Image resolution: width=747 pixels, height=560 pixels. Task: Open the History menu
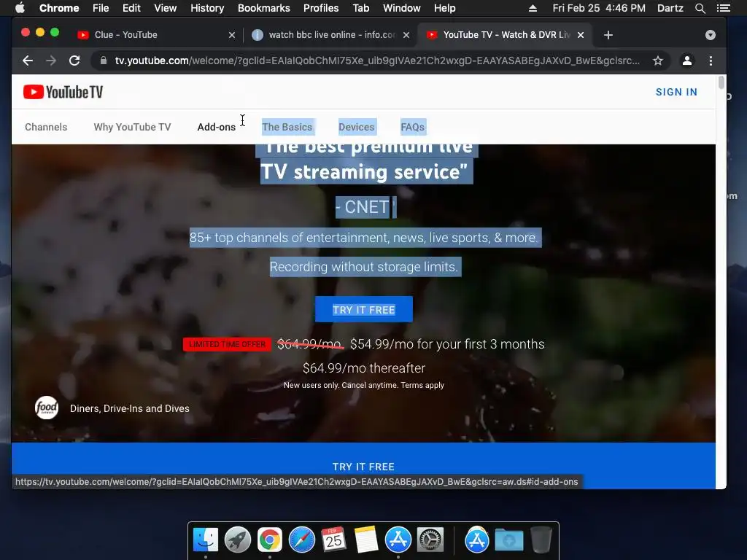tap(207, 8)
